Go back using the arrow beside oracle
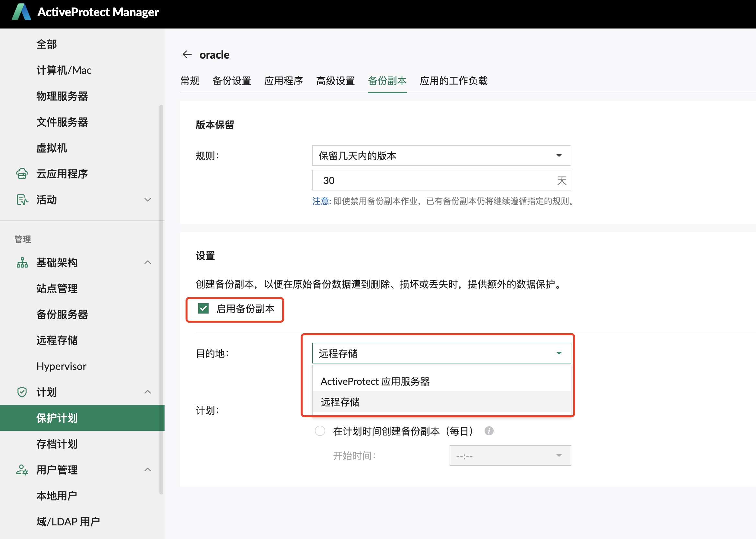756x539 pixels. click(187, 54)
